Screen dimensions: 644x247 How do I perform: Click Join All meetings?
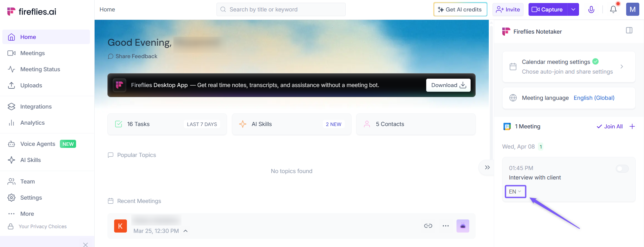click(x=610, y=126)
